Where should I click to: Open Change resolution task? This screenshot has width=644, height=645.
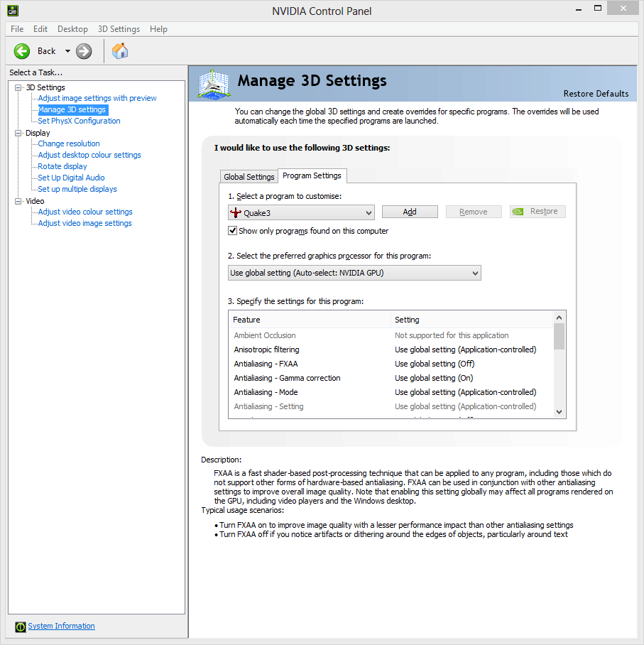click(69, 143)
